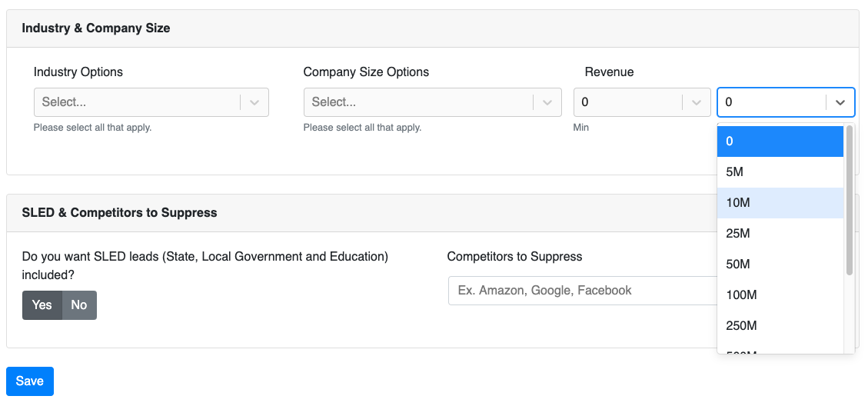Select 0 in the revenue list
The height and width of the screenshot is (406, 868).
(x=780, y=141)
